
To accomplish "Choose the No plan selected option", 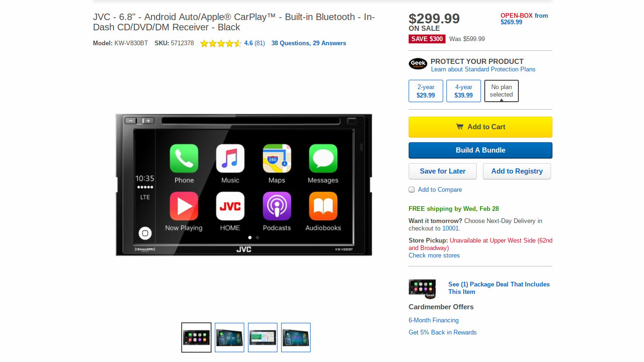I will (502, 91).
